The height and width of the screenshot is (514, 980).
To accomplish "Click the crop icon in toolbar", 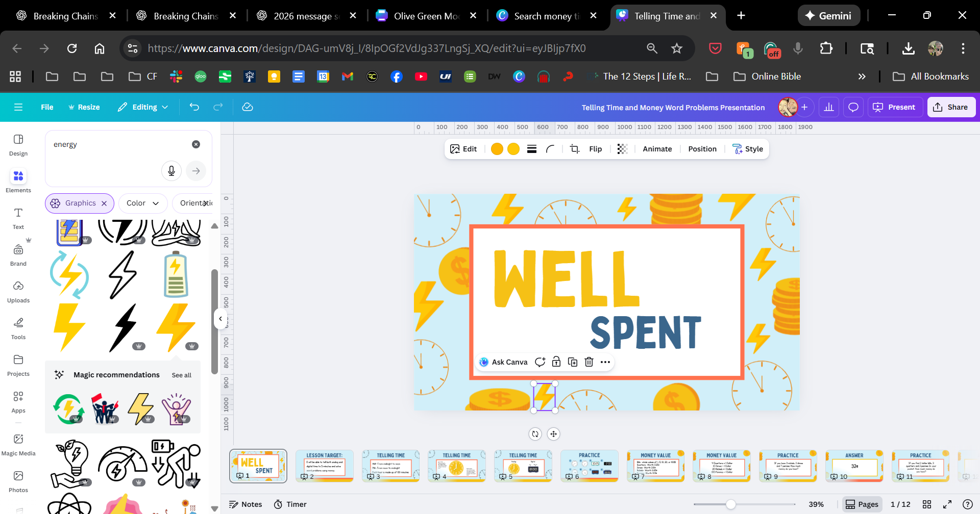I will pos(575,149).
